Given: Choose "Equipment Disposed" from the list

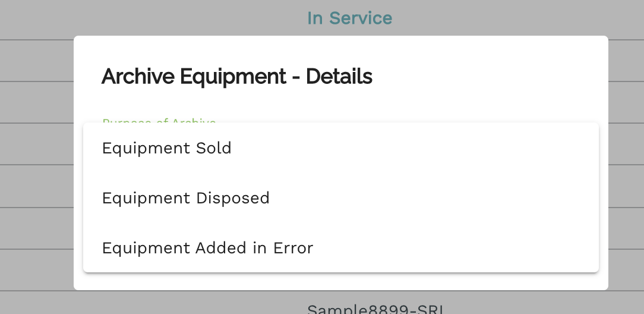Looking at the screenshot, I should pos(186,198).
